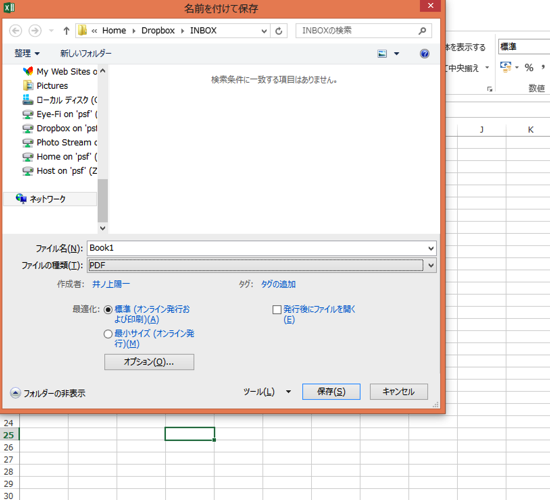Select Excel column K header

[530, 130]
